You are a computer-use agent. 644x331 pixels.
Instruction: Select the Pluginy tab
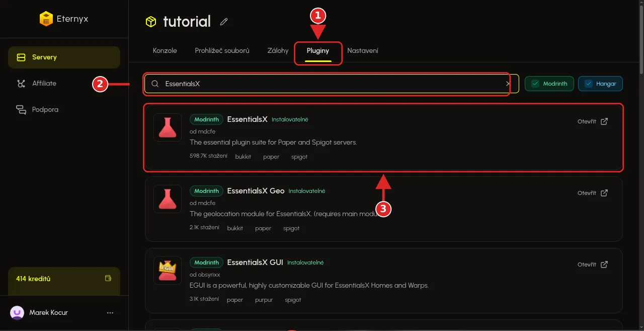coord(318,51)
